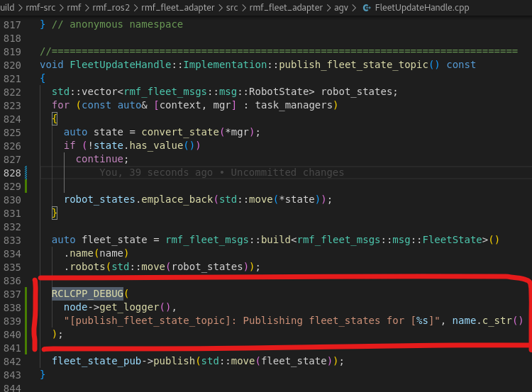Click the continue keyword on line 827

pyautogui.click(x=99, y=159)
